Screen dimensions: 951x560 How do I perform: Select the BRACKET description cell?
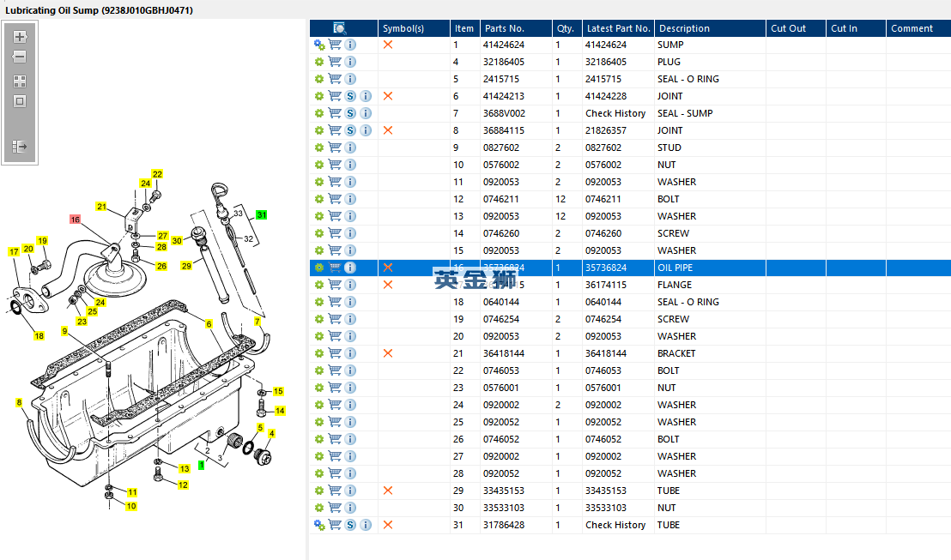pos(676,353)
